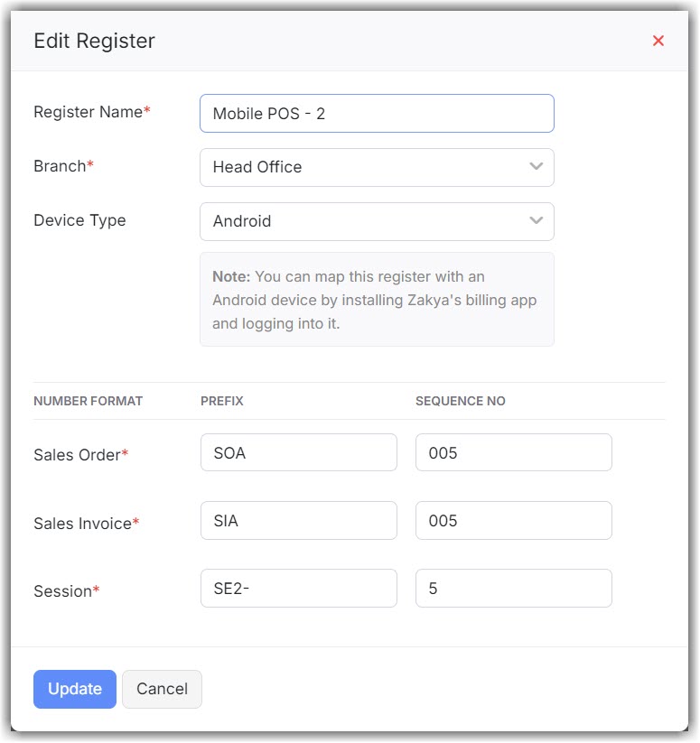This screenshot has height=743, width=700.
Task: Click the chevron arrow in the Branch field
Action: (x=537, y=167)
